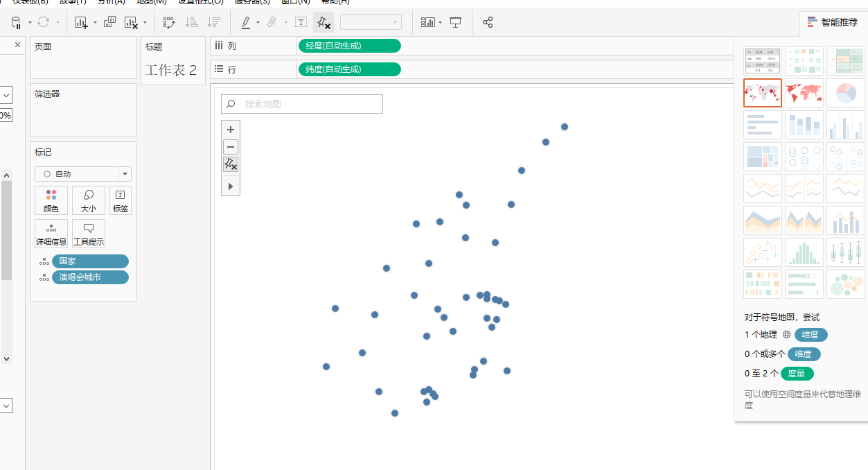Click the show/hide cards icon
Image resolution: width=868 pixels, height=470 pixels.
tap(428, 22)
